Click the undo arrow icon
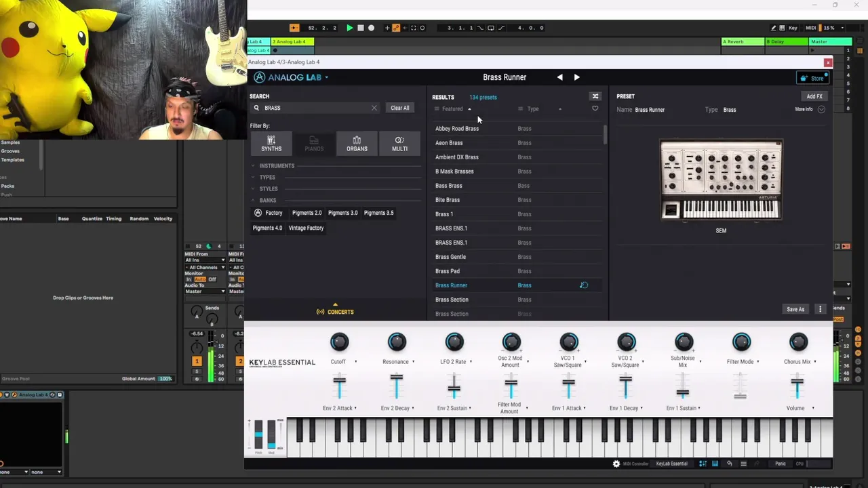 (x=729, y=464)
